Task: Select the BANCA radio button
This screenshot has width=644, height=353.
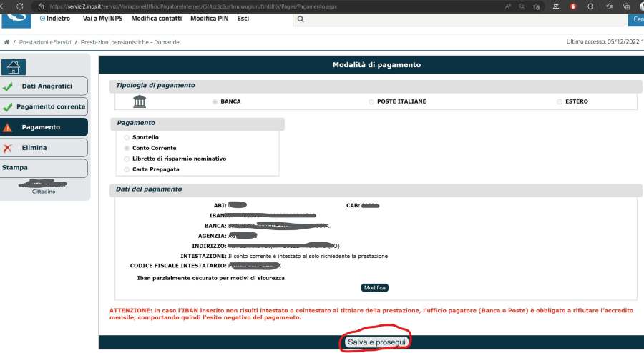Action: coord(215,101)
